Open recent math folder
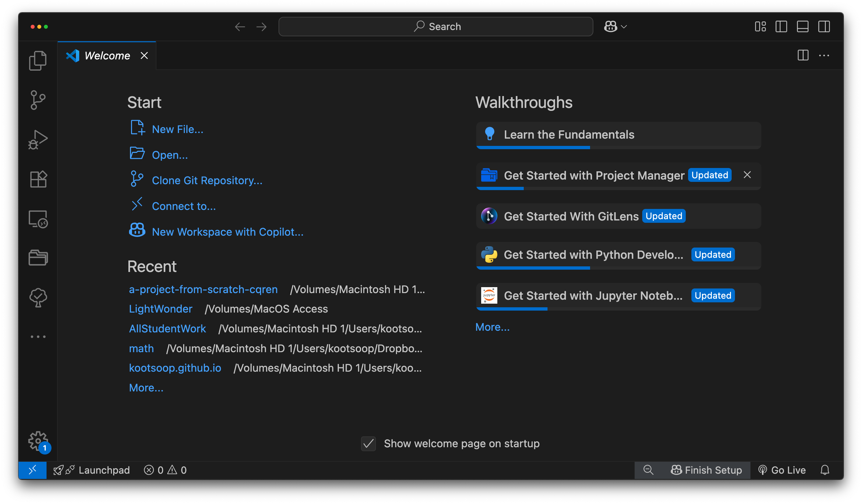This screenshot has width=862, height=504. (x=141, y=349)
